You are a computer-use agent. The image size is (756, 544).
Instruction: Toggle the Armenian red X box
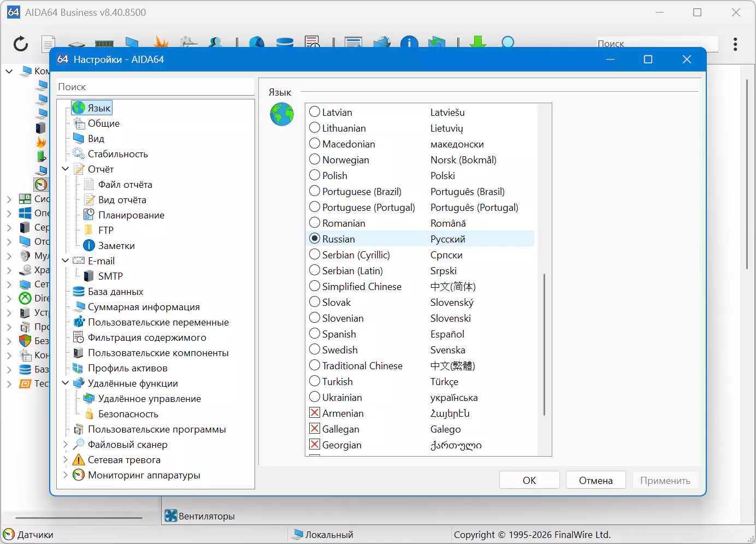point(315,413)
